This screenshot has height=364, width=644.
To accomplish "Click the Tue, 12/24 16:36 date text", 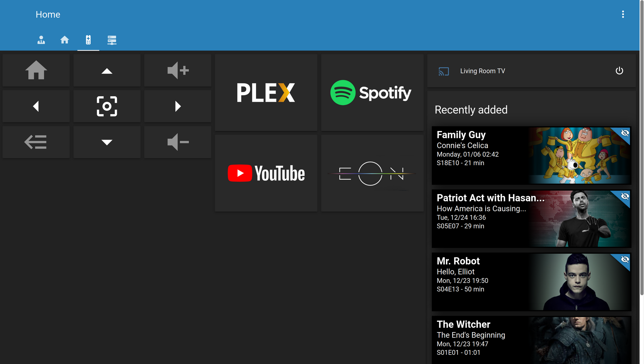I will tap(461, 218).
